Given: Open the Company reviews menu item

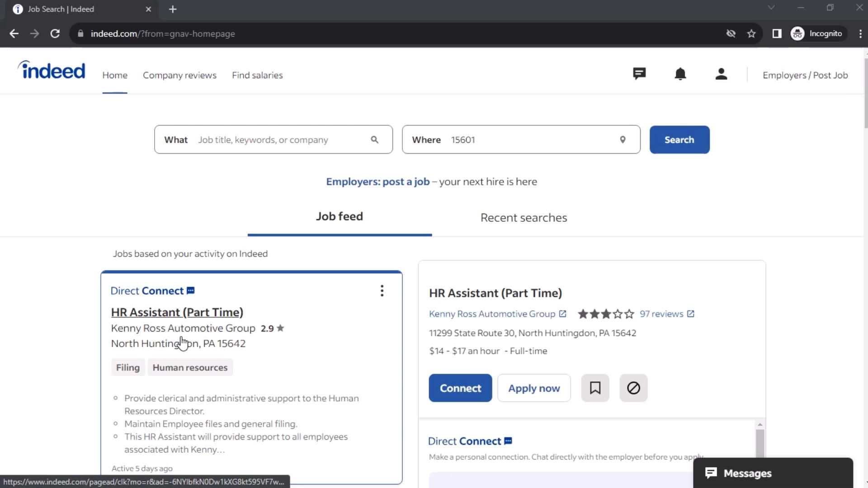Looking at the screenshot, I should (179, 75).
